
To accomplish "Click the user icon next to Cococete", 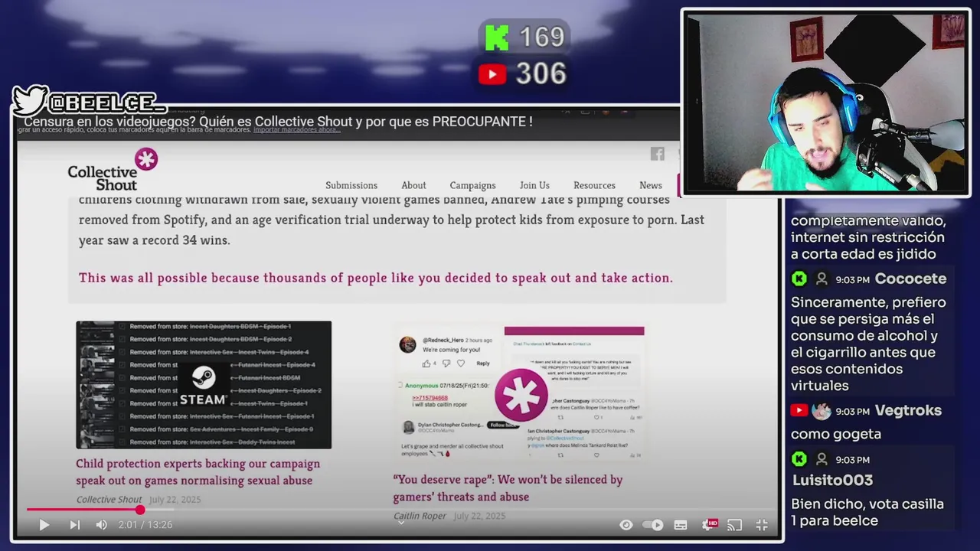I will (x=822, y=279).
